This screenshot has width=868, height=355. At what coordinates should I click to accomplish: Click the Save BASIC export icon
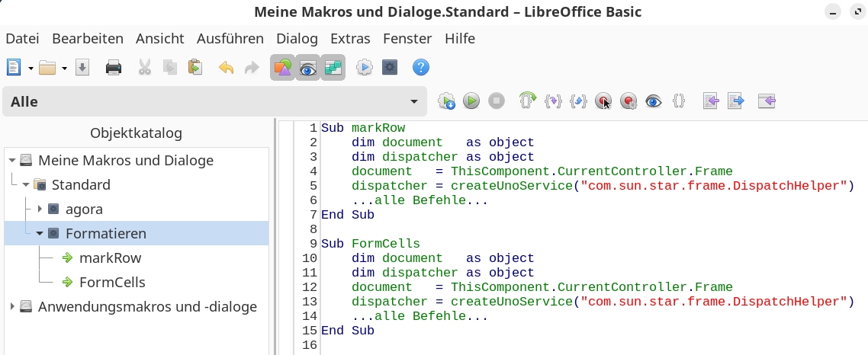pos(736,101)
